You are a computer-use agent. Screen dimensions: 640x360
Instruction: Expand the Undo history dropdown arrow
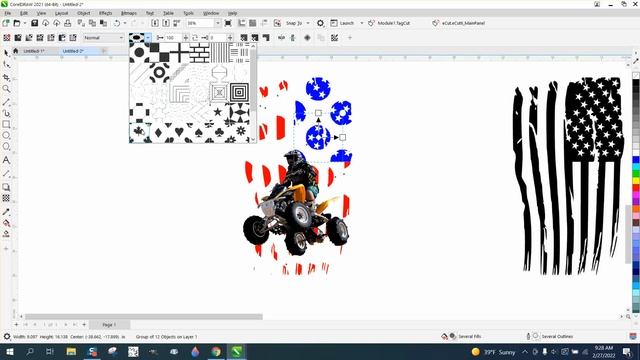point(125,23)
